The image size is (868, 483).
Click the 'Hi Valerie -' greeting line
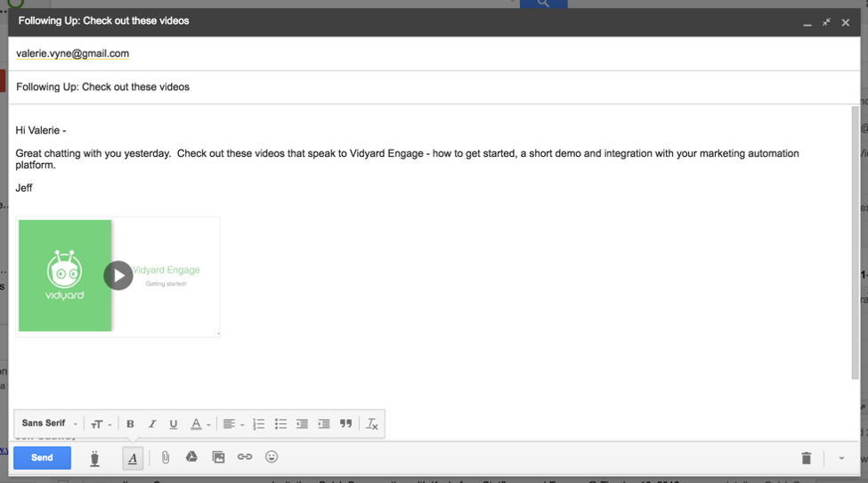click(x=41, y=131)
